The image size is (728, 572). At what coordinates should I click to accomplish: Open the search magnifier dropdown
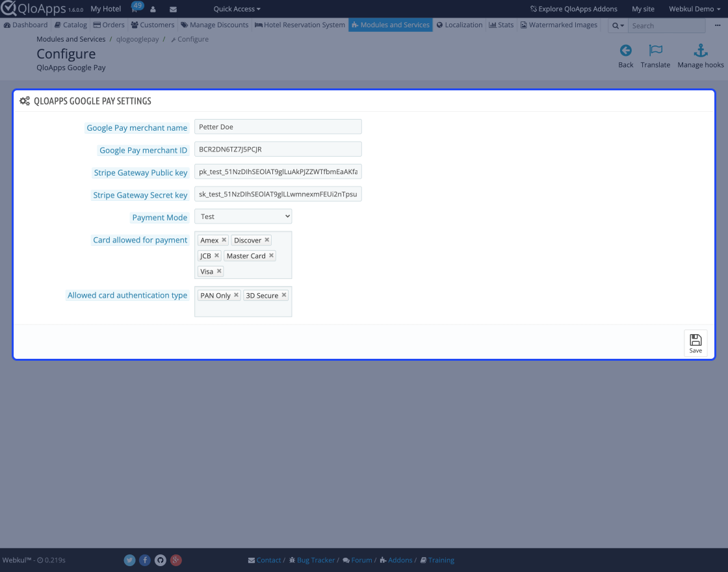618,25
